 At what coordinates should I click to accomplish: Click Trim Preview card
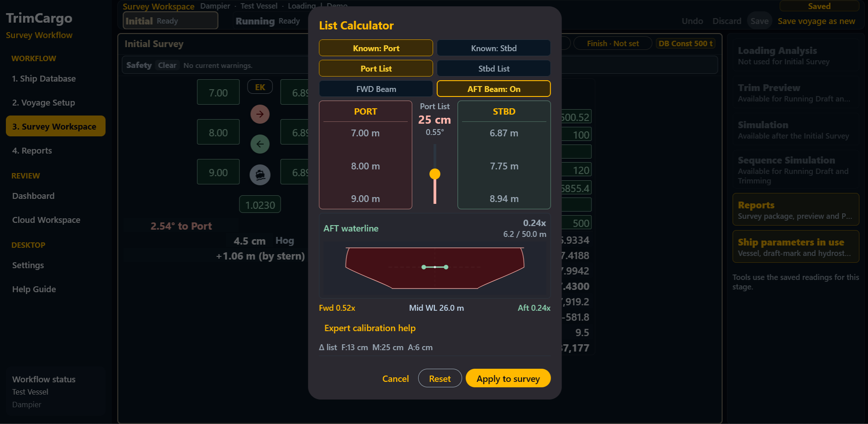pos(796,92)
